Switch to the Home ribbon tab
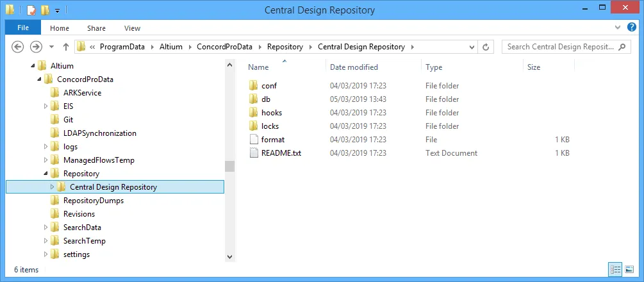The height and width of the screenshot is (282, 644). [60, 28]
